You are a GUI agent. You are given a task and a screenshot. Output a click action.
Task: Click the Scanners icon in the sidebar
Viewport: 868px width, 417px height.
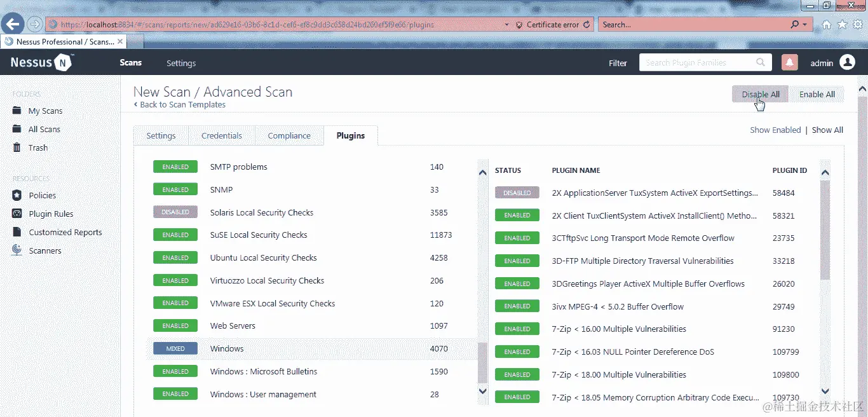17,250
